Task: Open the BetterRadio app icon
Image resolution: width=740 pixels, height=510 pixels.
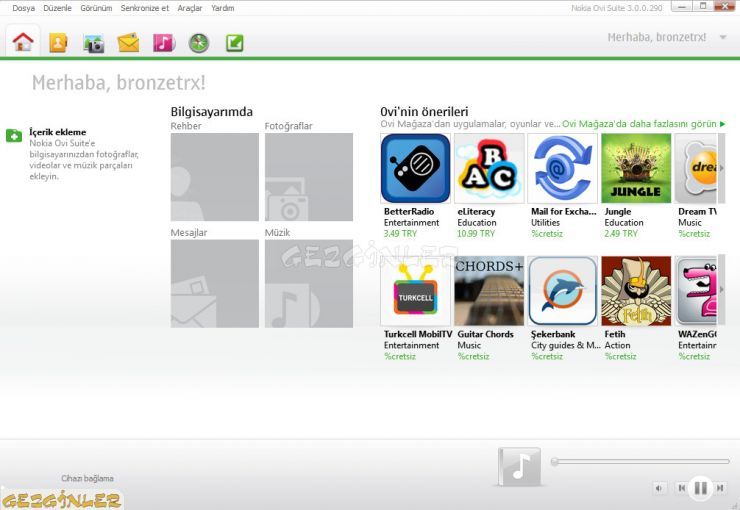Action: click(415, 168)
